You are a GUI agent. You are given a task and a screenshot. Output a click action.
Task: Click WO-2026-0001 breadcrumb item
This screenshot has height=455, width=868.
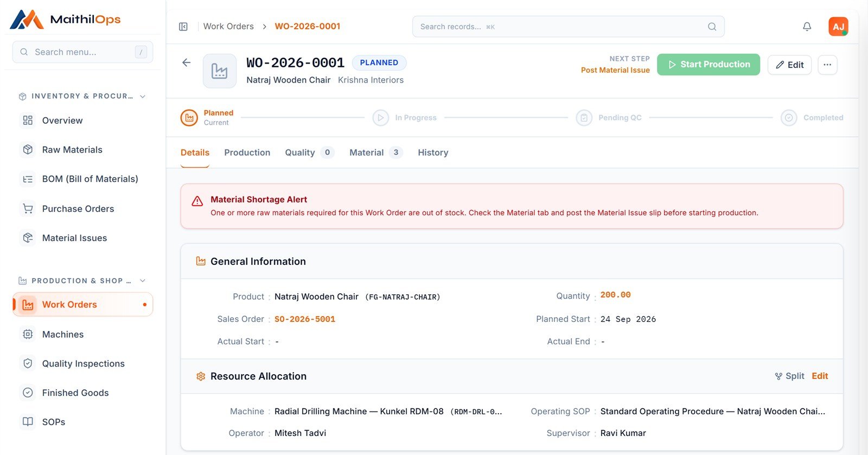pos(308,26)
